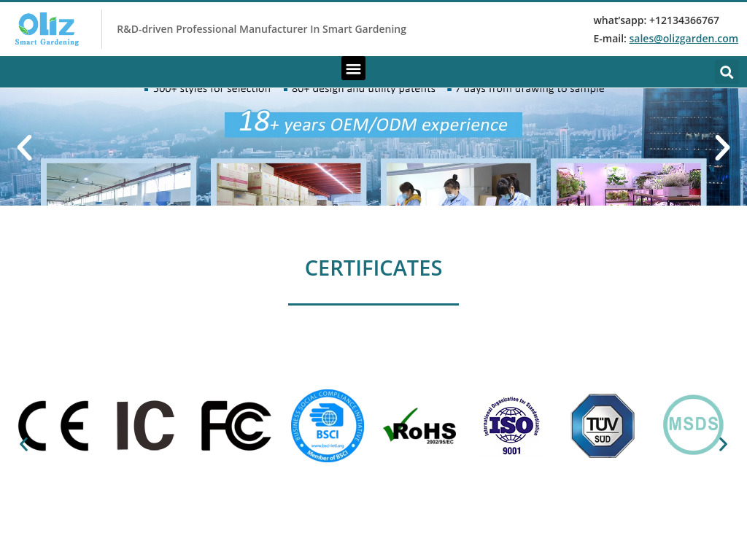Open the workers in masks photo thumbnail

(x=458, y=183)
